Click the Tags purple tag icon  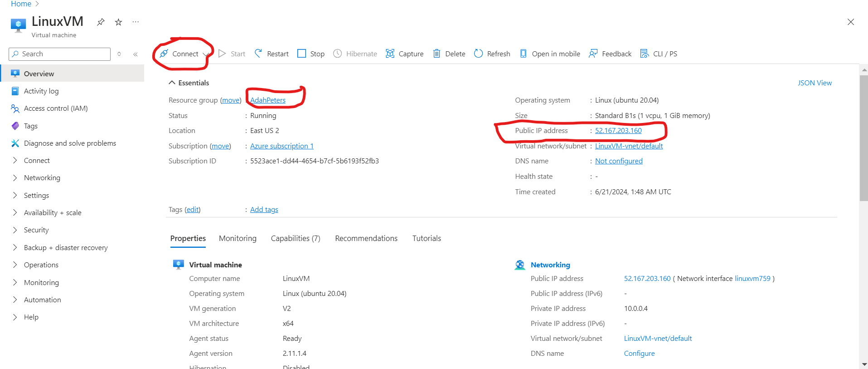tap(15, 126)
